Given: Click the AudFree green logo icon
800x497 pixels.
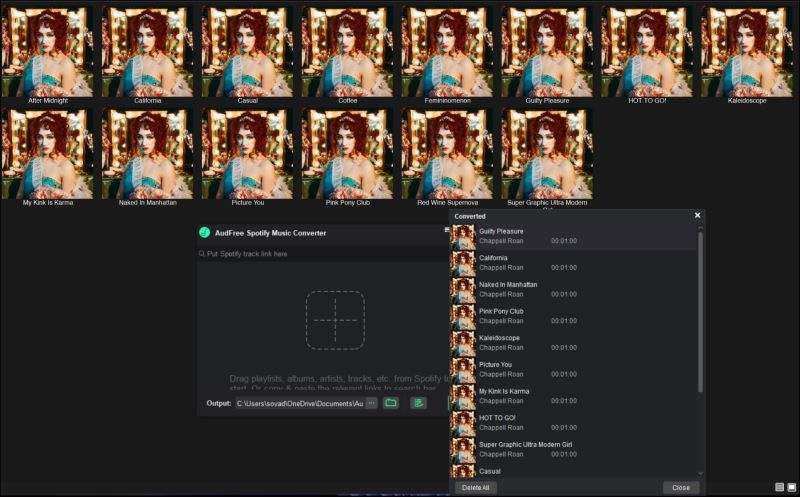Looking at the screenshot, I should pyautogui.click(x=205, y=233).
